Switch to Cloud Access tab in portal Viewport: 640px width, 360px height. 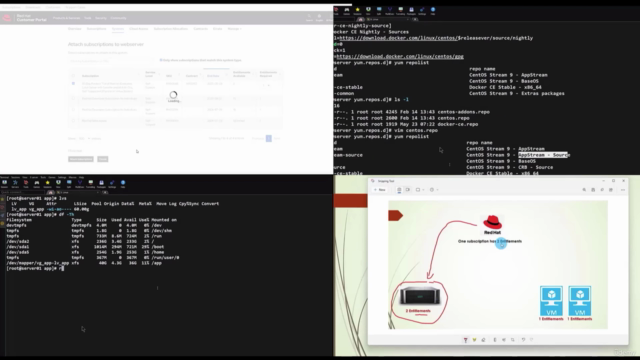click(x=139, y=29)
